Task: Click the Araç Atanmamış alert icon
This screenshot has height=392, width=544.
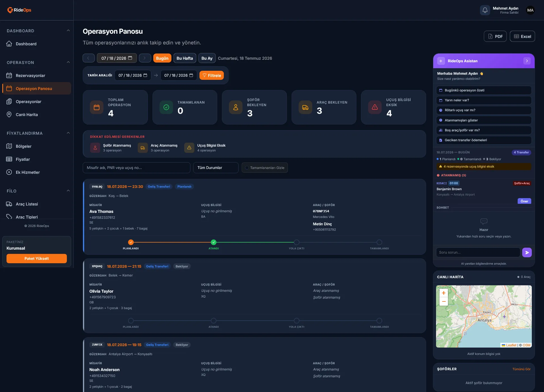Action: coord(143,148)
